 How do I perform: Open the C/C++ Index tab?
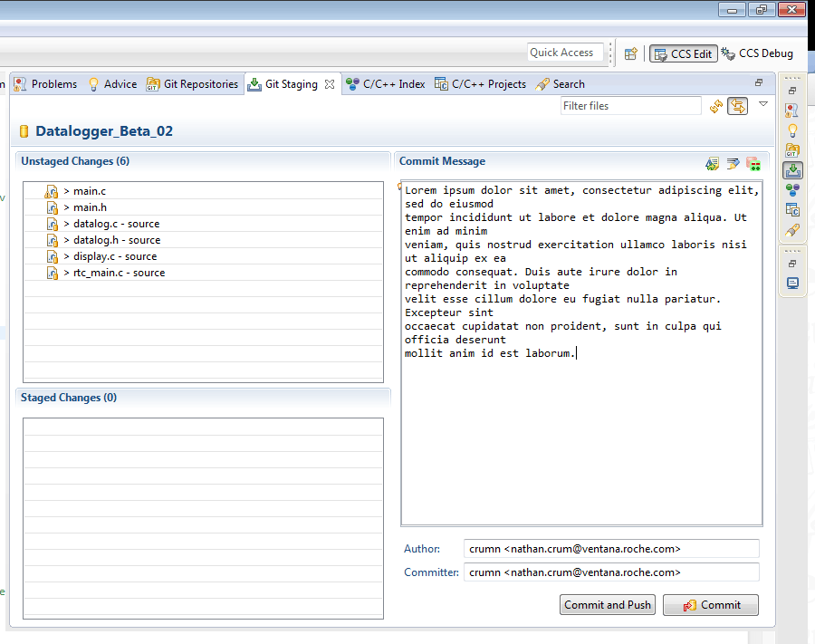(x=386, y=84)
